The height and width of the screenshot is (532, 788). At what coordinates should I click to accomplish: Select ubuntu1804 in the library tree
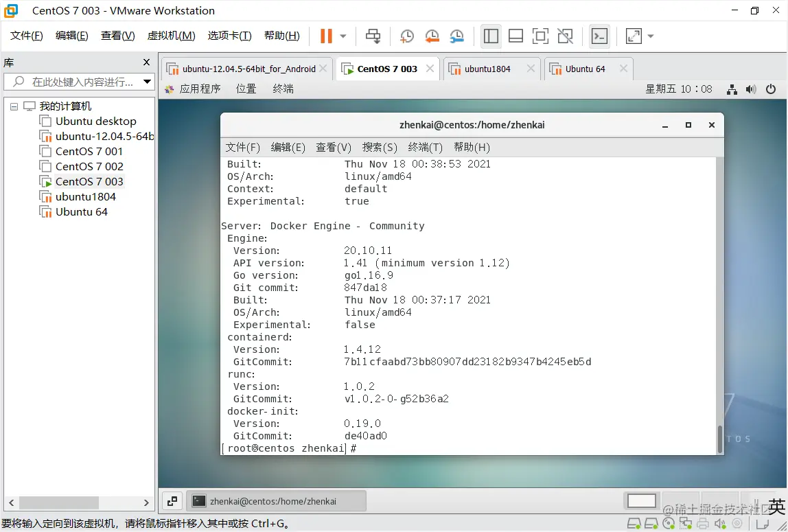pos(78,196)
